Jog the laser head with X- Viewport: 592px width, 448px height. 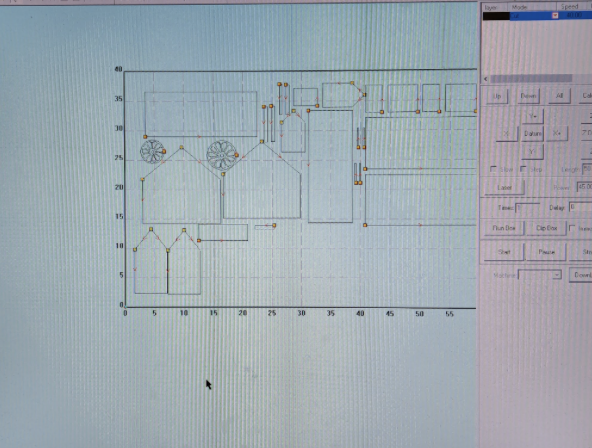pos(506,134)
